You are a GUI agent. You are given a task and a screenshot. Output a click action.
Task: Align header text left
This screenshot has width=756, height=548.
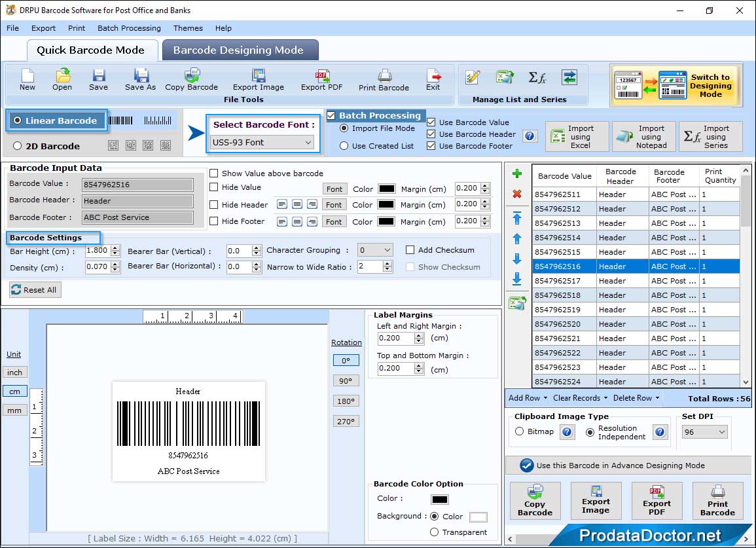282,204
